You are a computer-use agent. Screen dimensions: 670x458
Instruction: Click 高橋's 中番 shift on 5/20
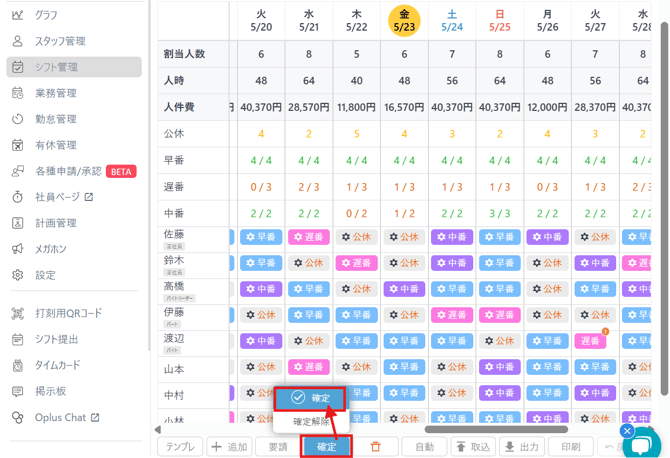click(261, 289)
